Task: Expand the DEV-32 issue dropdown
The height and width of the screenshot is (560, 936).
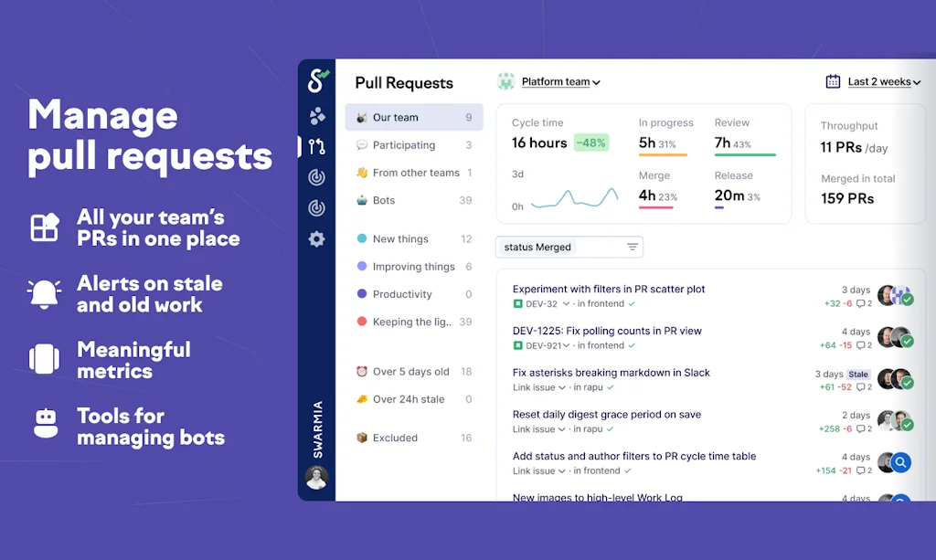Action: click(x=566, y=303)
